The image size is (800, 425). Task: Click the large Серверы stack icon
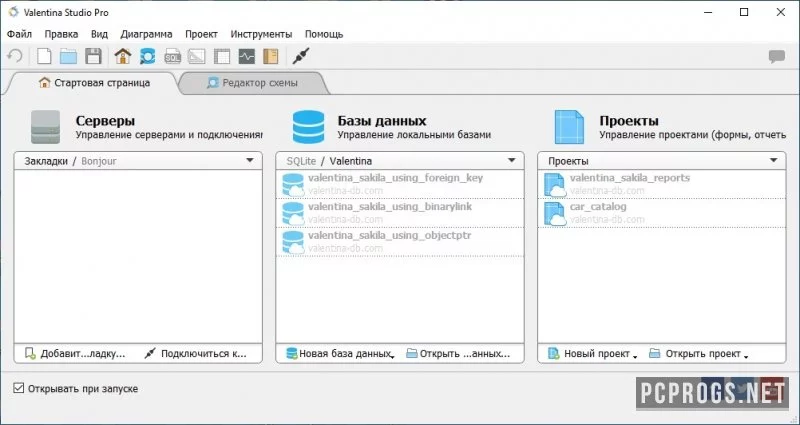(x=45, y=127)
